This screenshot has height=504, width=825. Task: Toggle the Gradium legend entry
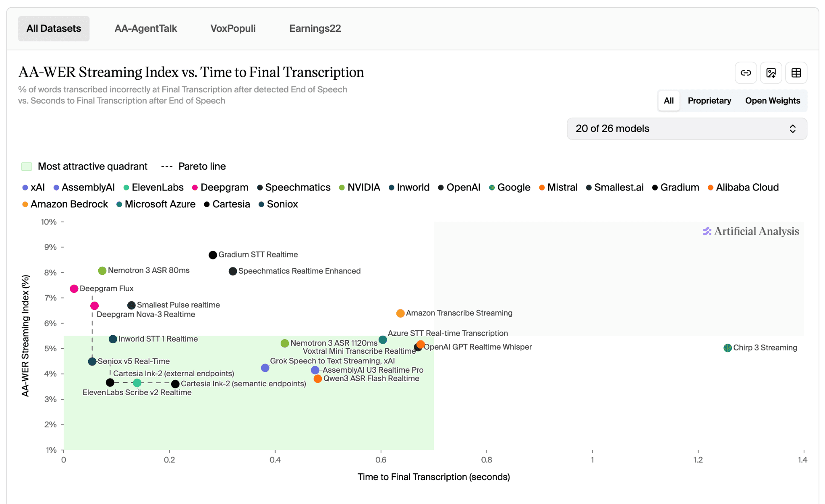coord(676,187)
